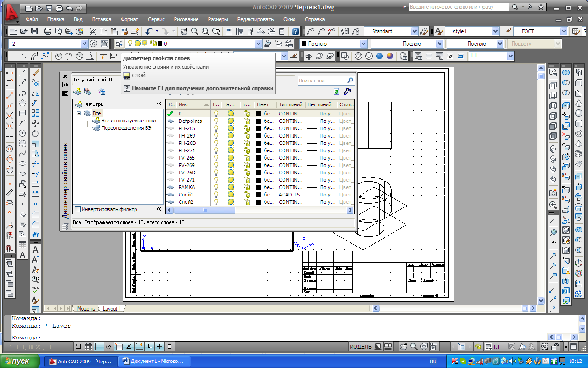Click New Layer icon in layer manager
This screenshot has width=588, height=368.
[78, 91]
